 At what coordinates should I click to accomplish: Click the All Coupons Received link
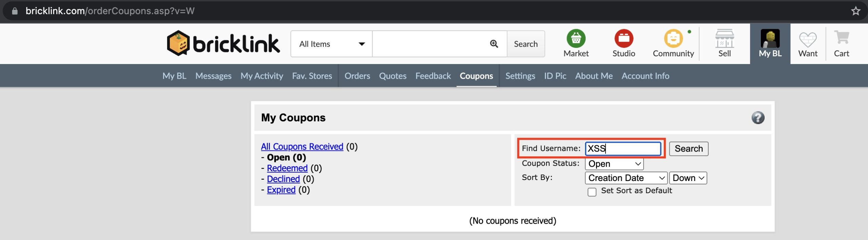coord(302,146)
